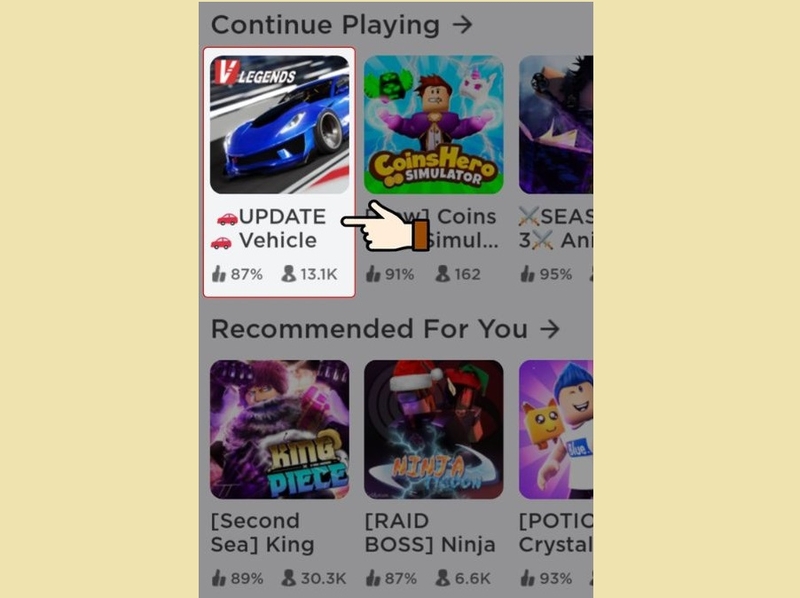The height and width of the screenshot is (598, 800).
Task: Click the thumbs-up icon showing 87% under Vehicle
Action: click(x=218, y=274)
